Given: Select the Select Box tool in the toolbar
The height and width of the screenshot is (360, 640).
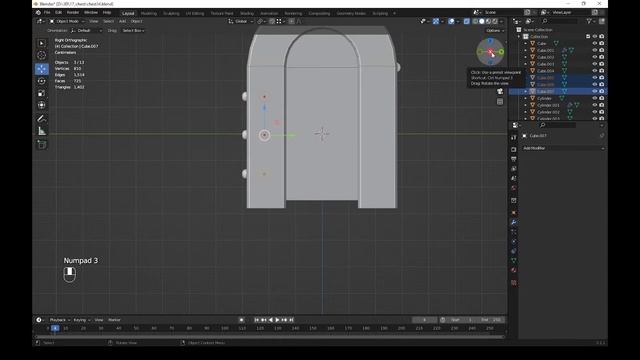Looking at the screenshot, I should point(41,43).
